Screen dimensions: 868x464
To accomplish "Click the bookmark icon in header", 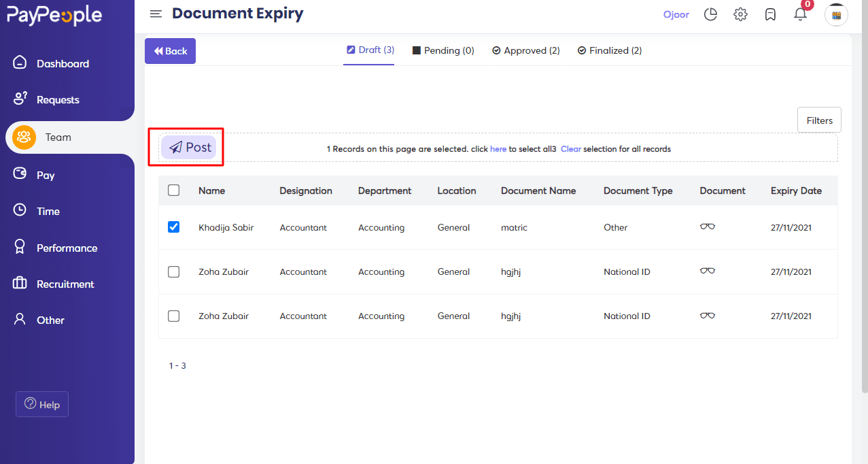I will click(770, 14).
